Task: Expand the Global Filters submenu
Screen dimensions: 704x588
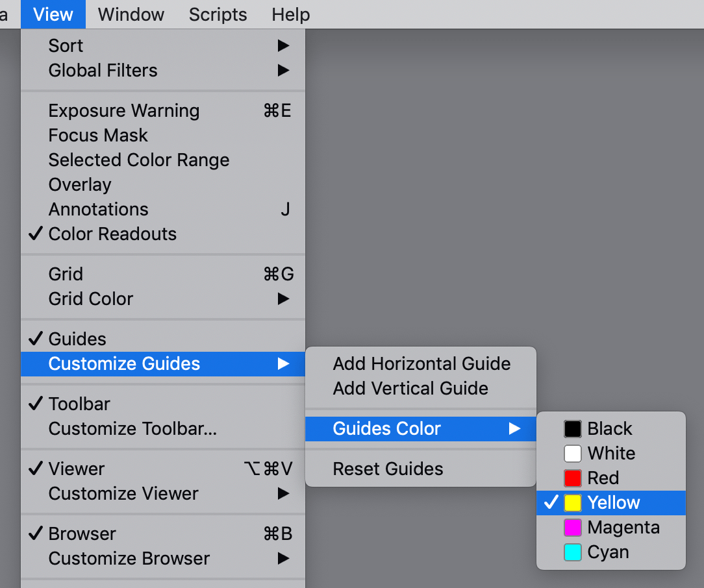Action: 163,70
